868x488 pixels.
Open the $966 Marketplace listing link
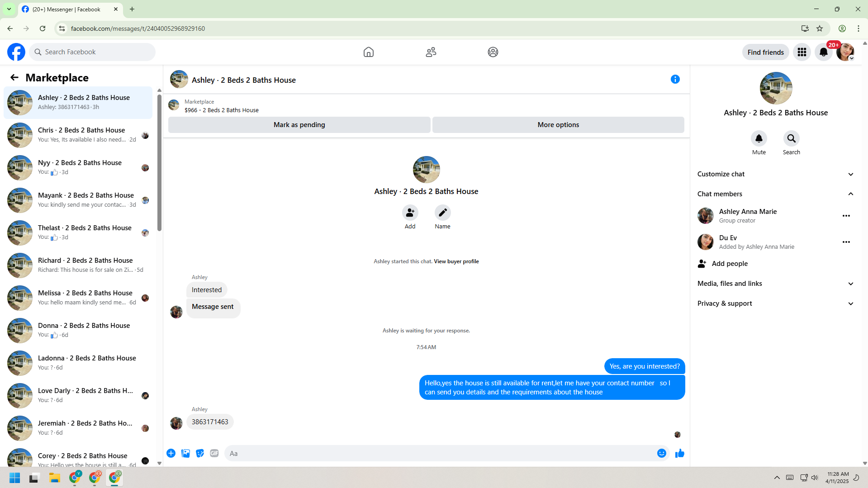222,110
